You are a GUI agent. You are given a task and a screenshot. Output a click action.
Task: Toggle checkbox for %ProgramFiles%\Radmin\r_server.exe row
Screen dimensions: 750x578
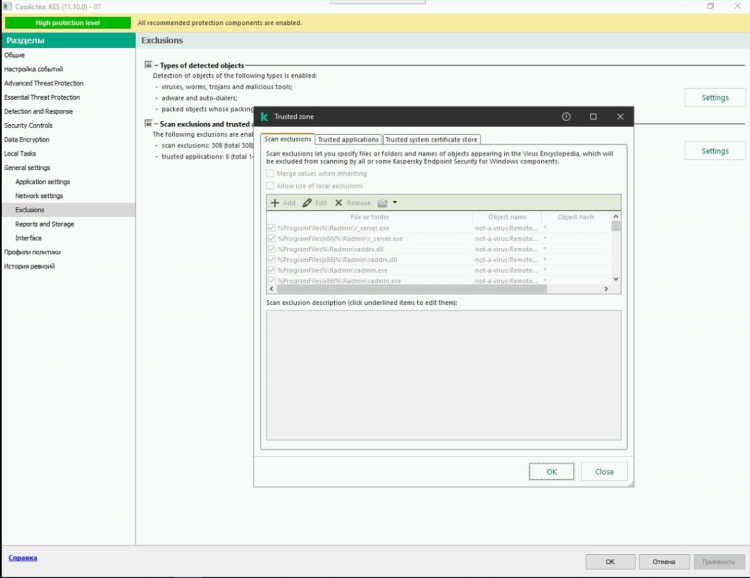272,228
